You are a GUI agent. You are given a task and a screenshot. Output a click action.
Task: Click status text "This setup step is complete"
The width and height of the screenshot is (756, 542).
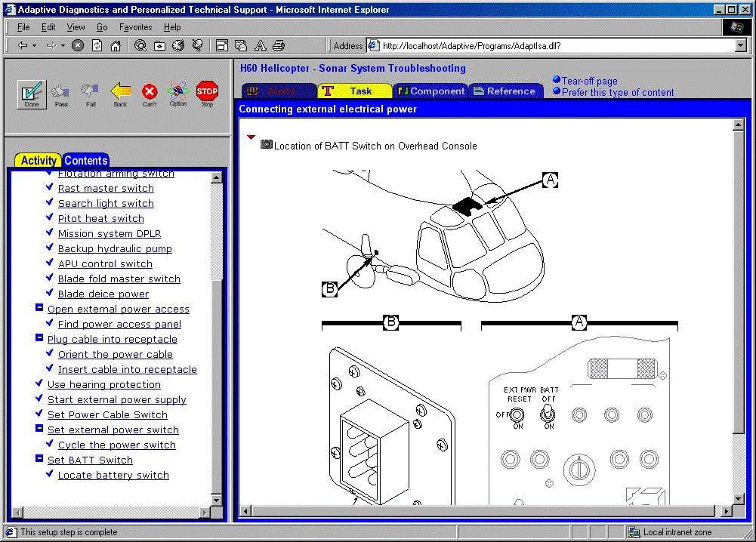pyautogui.click(x=69, y=532)
